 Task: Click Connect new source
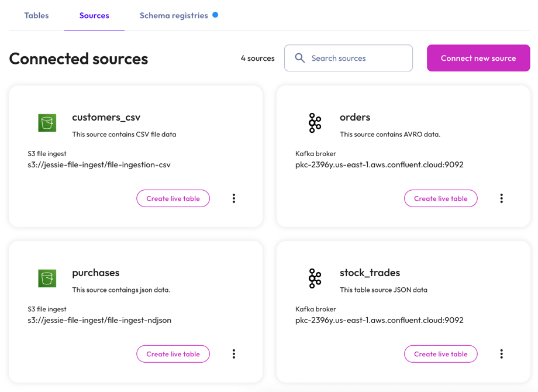[x=478, y=58]
